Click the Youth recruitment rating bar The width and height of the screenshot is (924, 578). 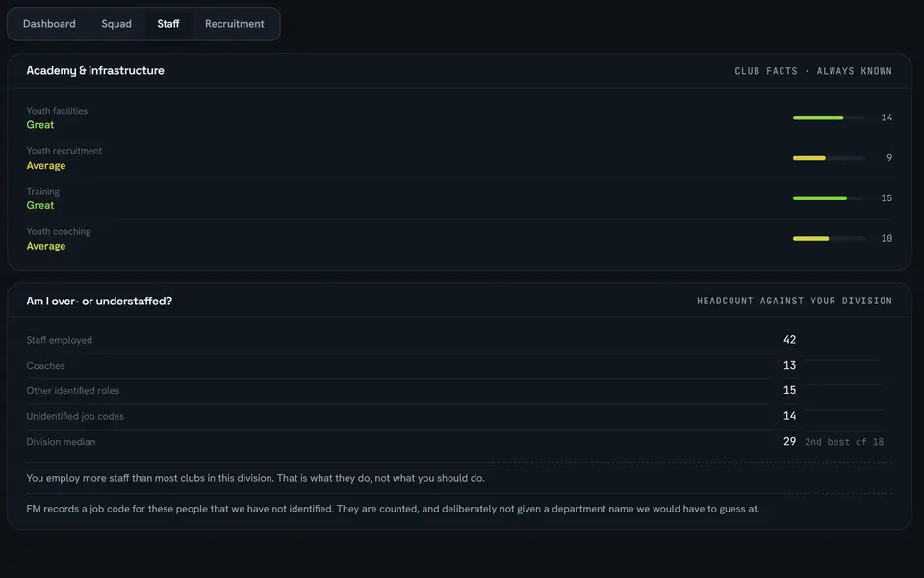tap(829, 158)
